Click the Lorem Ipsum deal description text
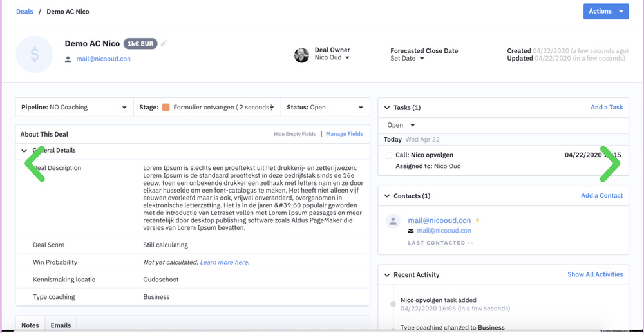The width and height of the screenshot is (644, 333). pos(253,198)
